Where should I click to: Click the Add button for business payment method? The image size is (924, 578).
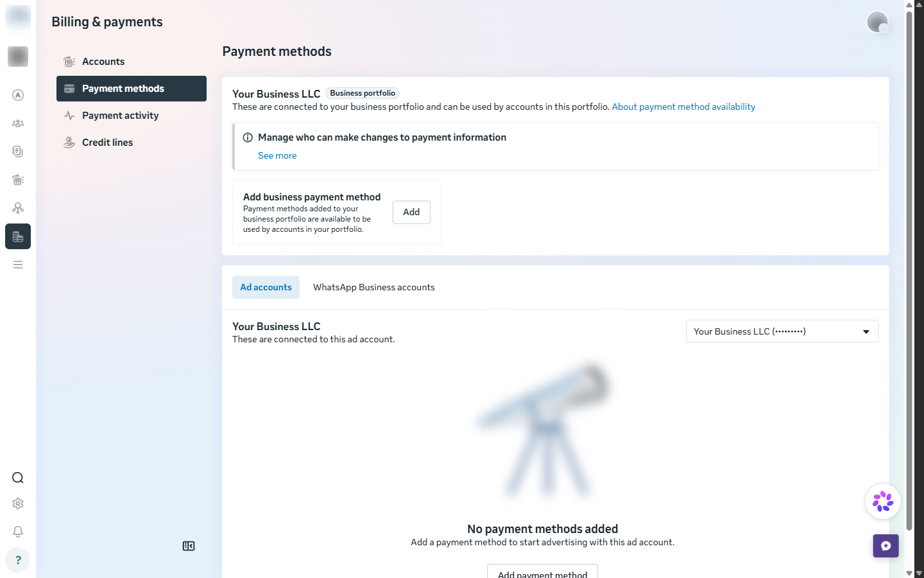pos(411,212)
